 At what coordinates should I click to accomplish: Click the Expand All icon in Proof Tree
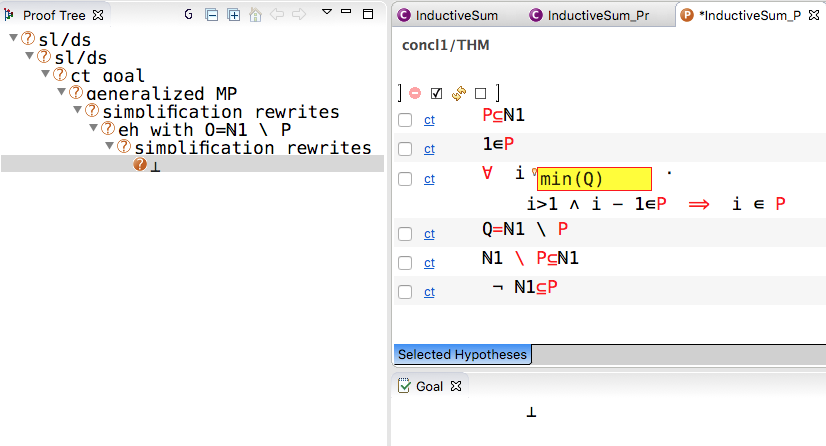tap(233, 16)
